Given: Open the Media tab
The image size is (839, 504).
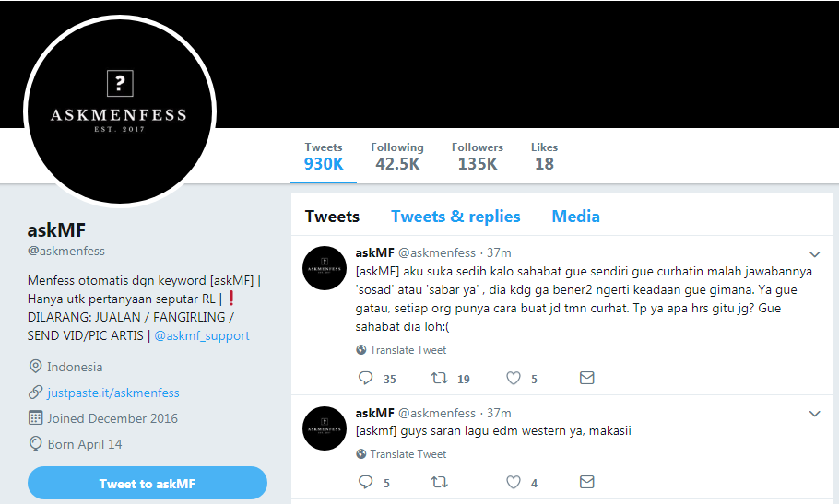Looking at the screenshot, I should pos(575,217).
